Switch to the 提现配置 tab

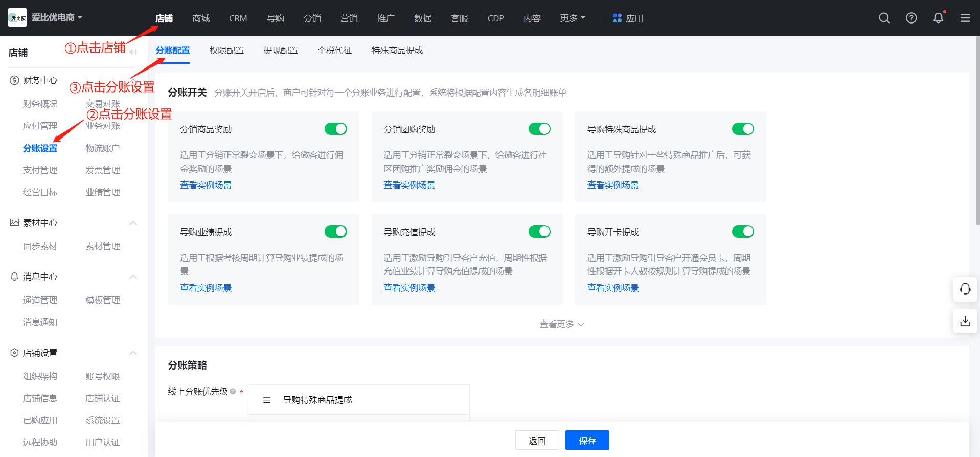coord(281,50)
